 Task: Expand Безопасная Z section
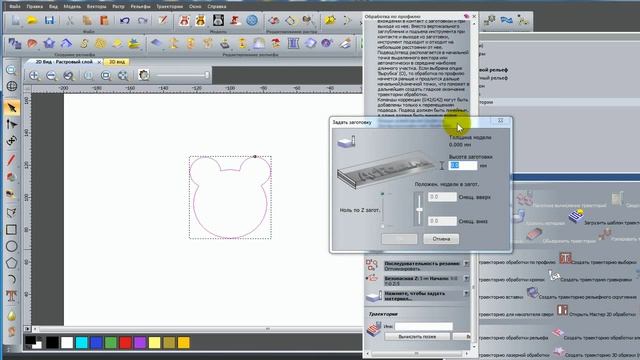(x=466, y=279)
